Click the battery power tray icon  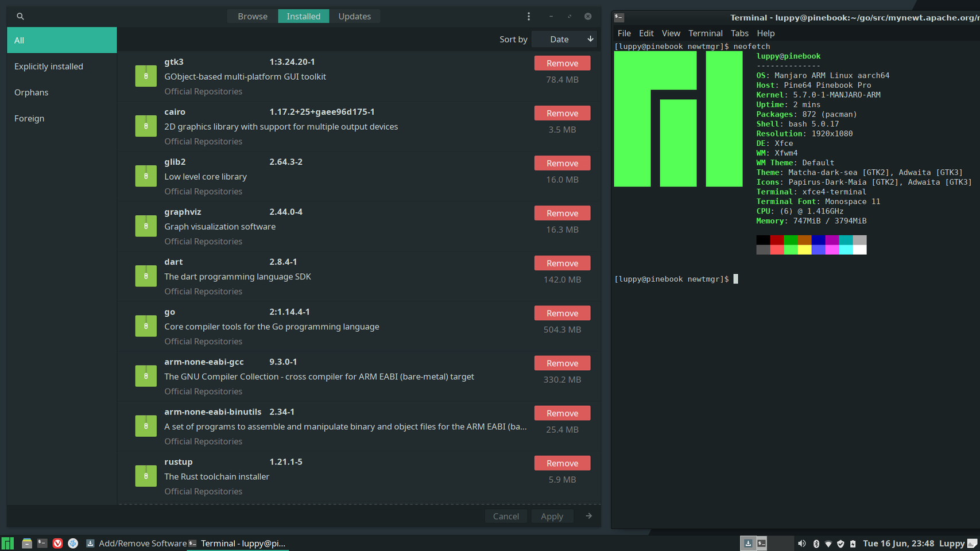coord(853,544)
